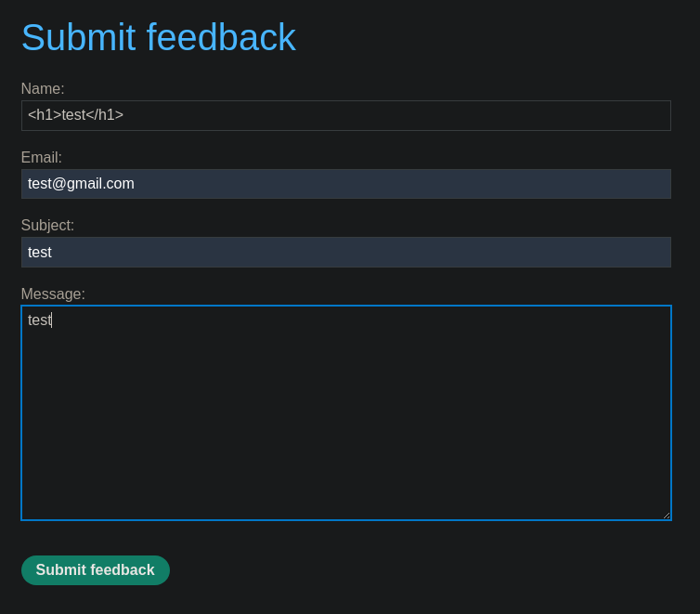The width and height of the screenshot is (700, 614).
Task: Click the "Subject:" label
Action: click(47, 226)
